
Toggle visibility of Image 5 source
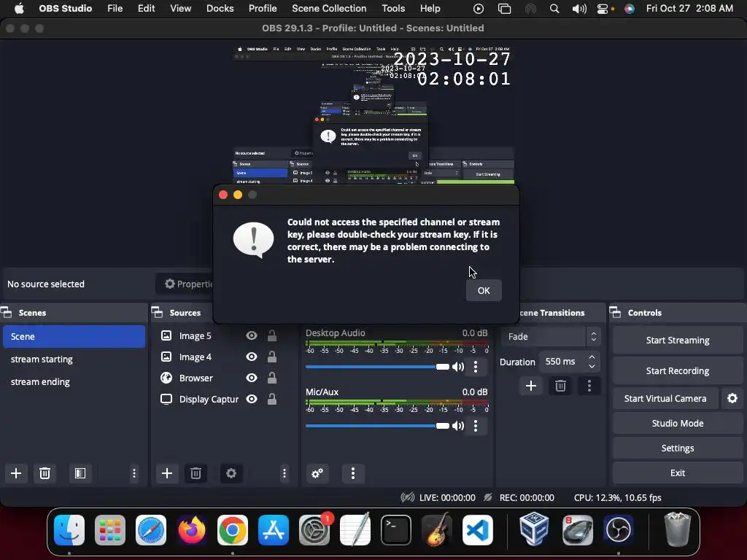252,335
